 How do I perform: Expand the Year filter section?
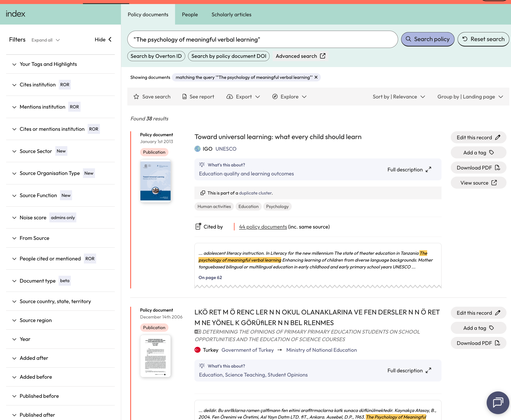click(60, 339)
